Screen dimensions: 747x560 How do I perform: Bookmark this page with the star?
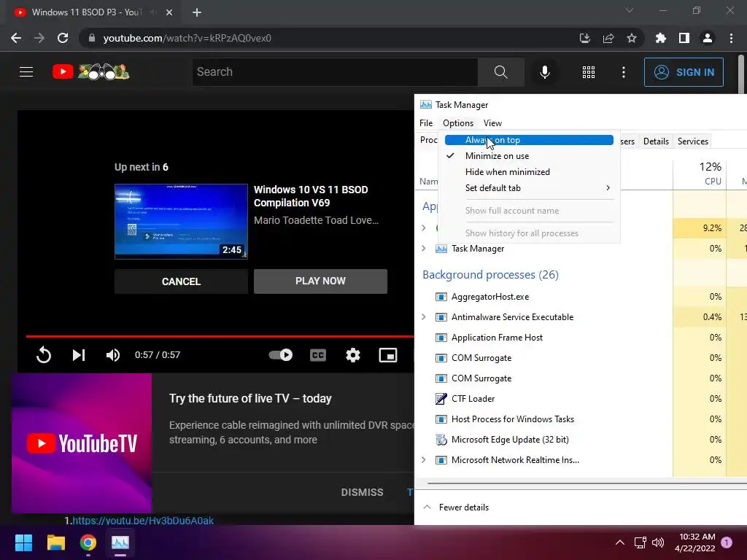[631, 38]
